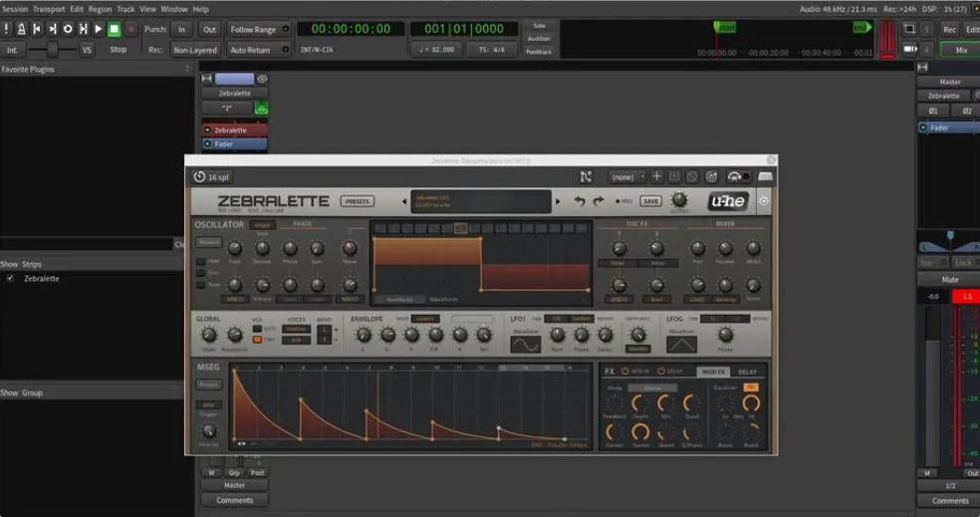This screenshot has height=517, width=980.
Task: Open on-screen MIDI keyboard icon
Action: point(765,177)
